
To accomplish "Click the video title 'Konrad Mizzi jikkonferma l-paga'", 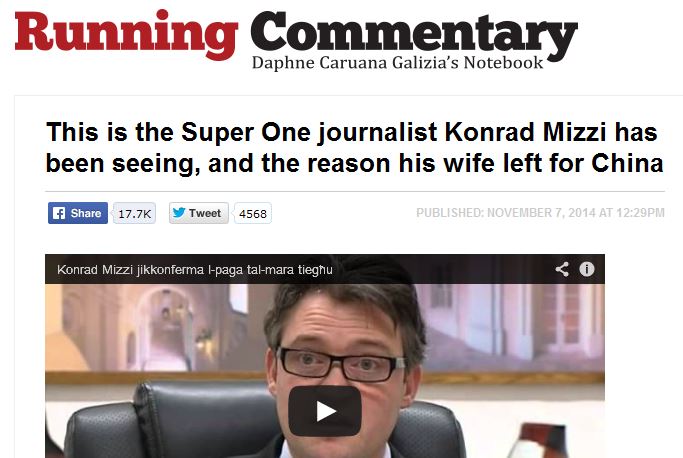I will pyautogui.click(x=194, y=270).
